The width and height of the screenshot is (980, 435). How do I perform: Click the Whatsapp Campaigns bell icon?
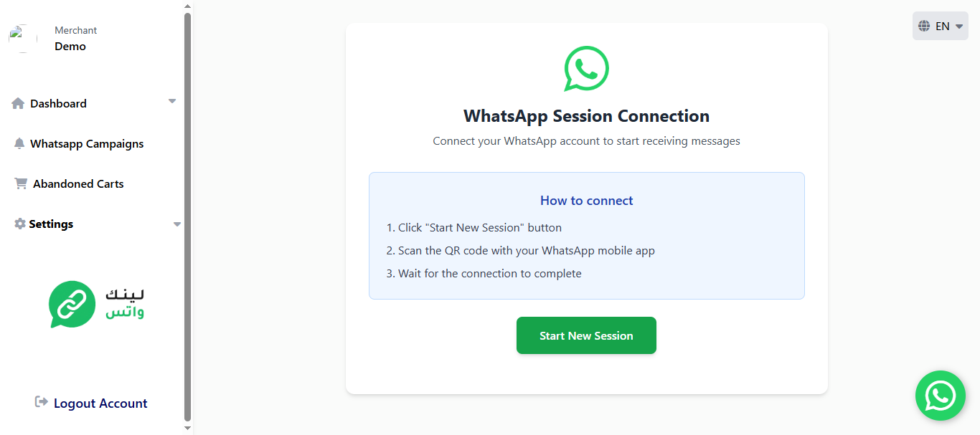[19, 143]
